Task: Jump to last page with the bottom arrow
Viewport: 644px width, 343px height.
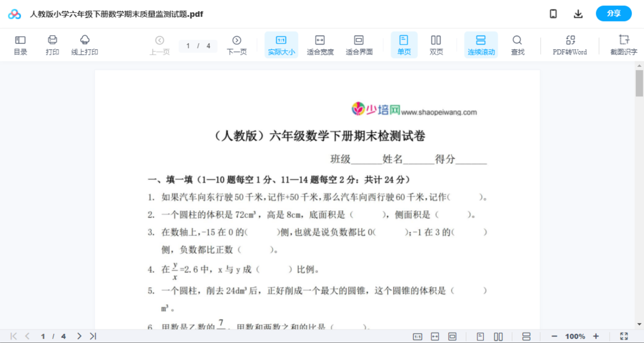Action: 92,336
